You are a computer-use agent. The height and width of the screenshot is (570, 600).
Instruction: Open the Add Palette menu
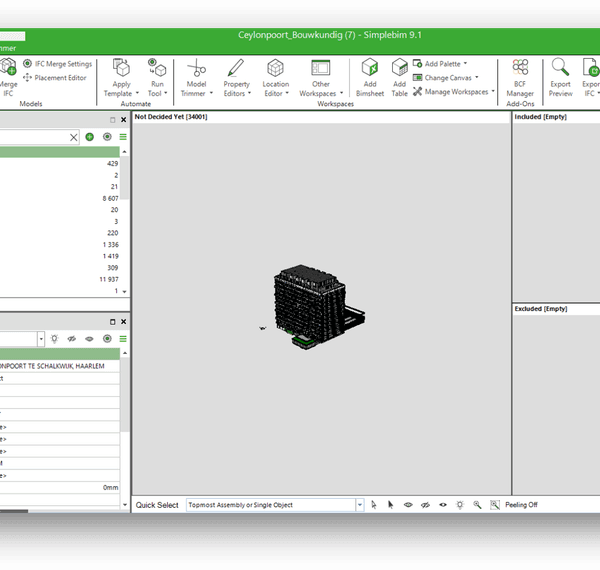(x=444, y=64)
